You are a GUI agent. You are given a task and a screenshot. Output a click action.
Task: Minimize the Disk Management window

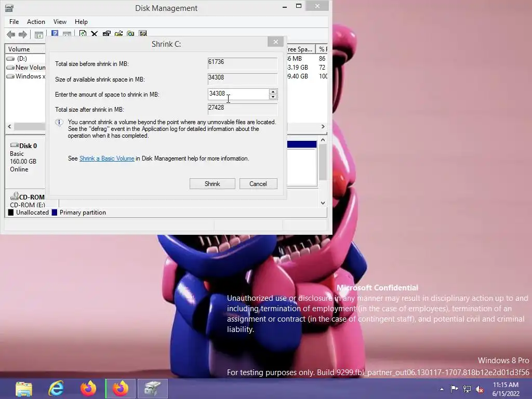click(x=285, y=6)
